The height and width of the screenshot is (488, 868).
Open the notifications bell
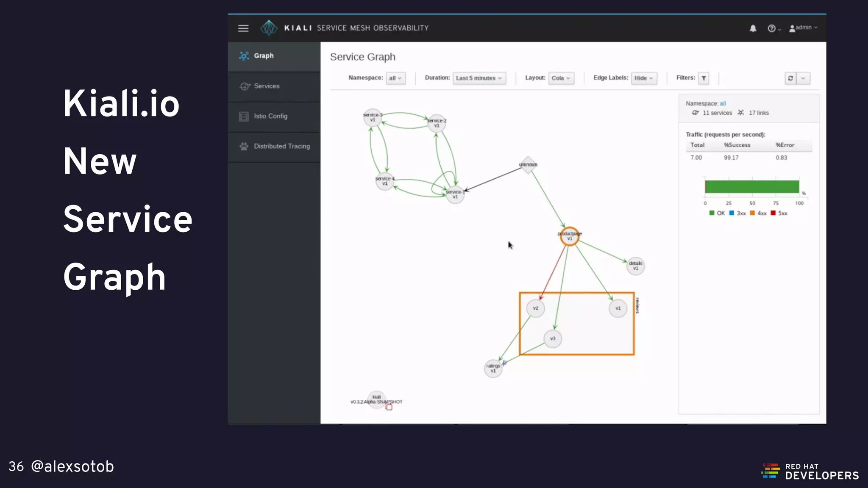(753, 28)
